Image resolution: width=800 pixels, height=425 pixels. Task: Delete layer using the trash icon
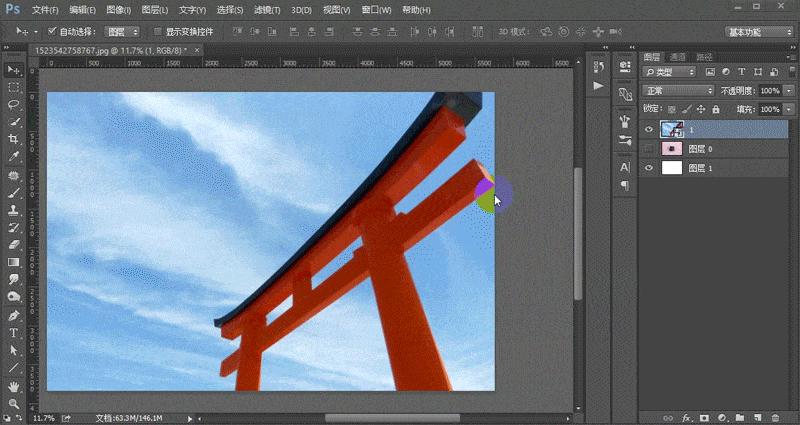tap(774, 417)
